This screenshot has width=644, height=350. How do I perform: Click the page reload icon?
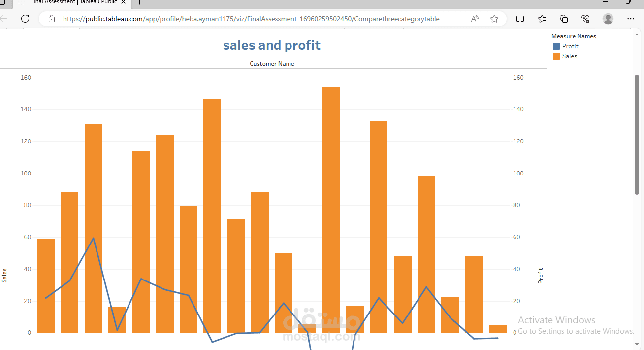(x=25, y=19)
